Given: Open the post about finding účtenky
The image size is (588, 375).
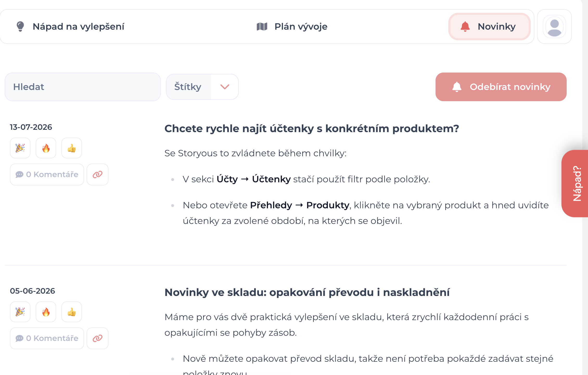Looking at the screenshot, I should click(312, 128).
